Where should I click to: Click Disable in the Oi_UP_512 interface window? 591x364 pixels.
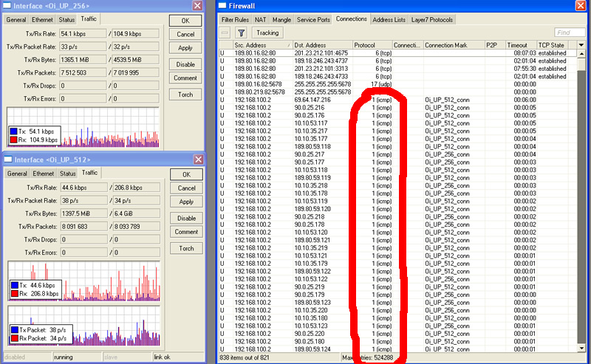[187, 218]
